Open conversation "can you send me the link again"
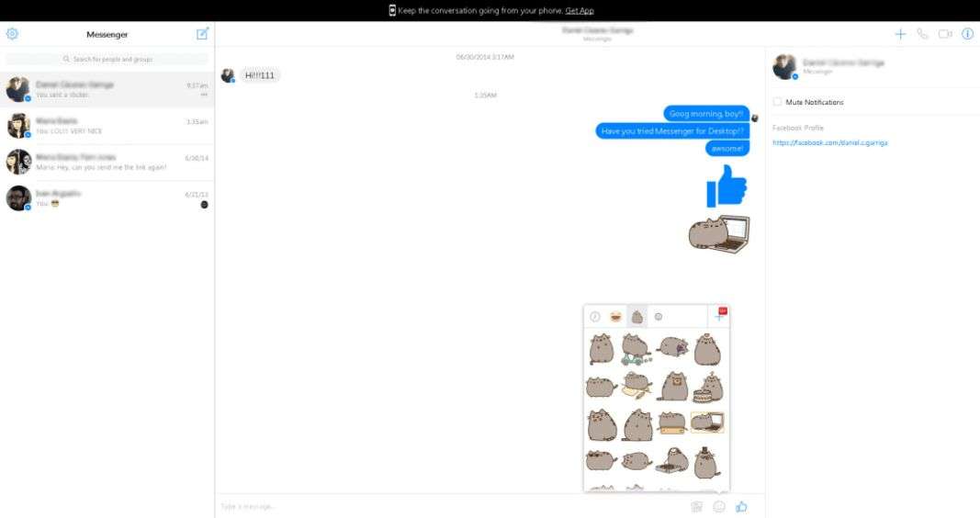 pyautogui.click(x=107, y=162)
